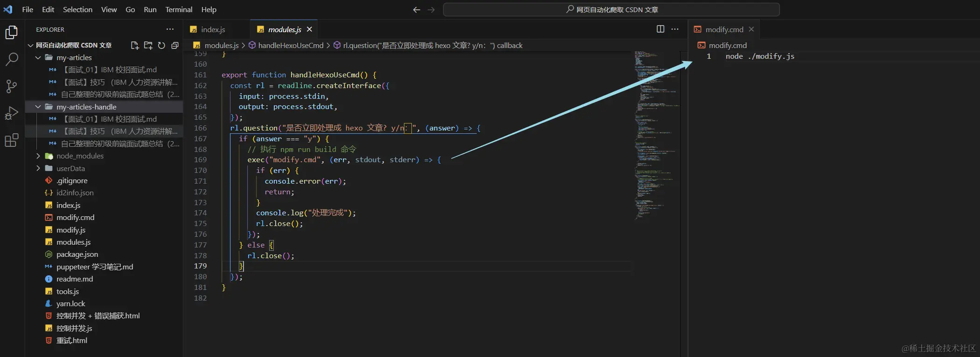Image resolution: width=980 pixels, height=357 pixels.
Task: Open the Extensions view
Action: (x=12, y=140)
